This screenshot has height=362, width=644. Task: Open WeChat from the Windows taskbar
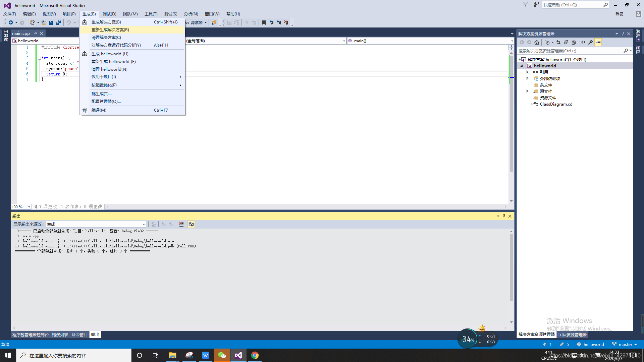pos(222,355)
